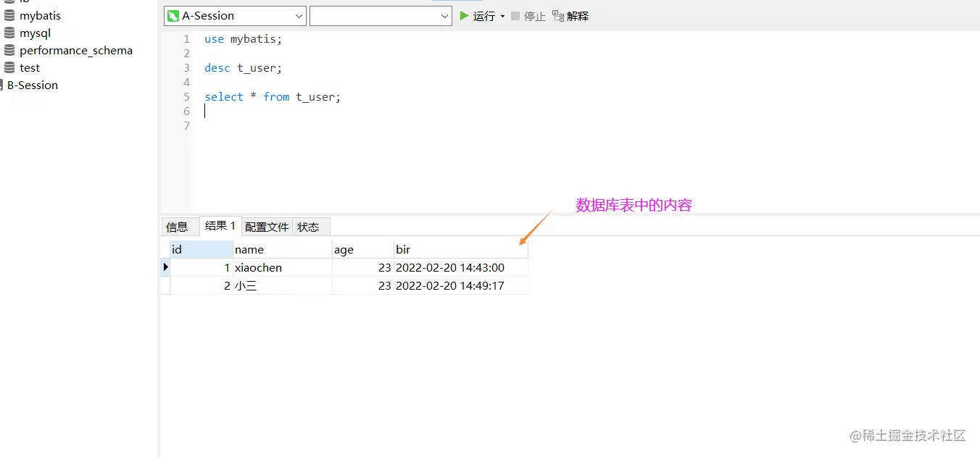Click the Explain (解释) icon
This screenshot has width=980, height=457.
(558, 15)
